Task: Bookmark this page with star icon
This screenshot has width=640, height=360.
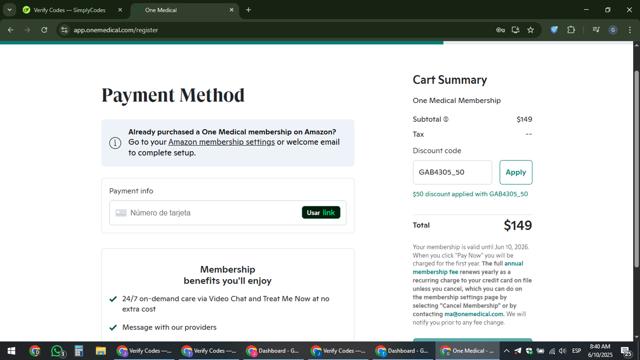Action: pos(531,30)
